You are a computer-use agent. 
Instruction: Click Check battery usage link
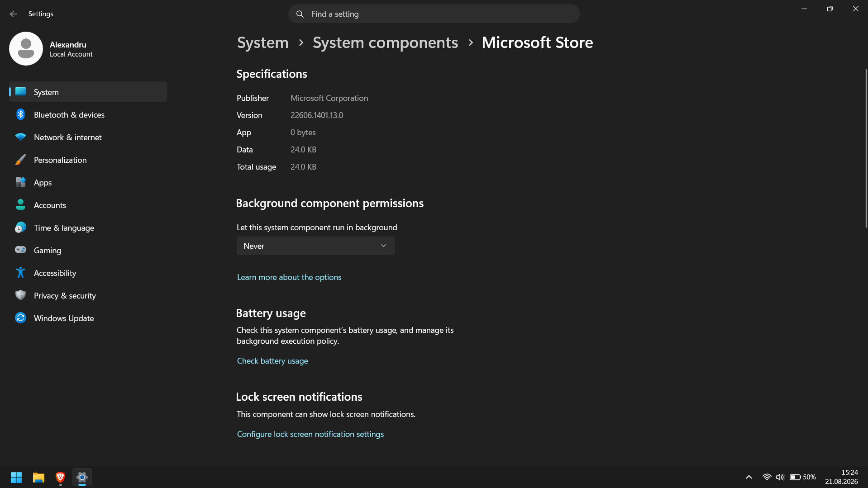tap(272, 361)
